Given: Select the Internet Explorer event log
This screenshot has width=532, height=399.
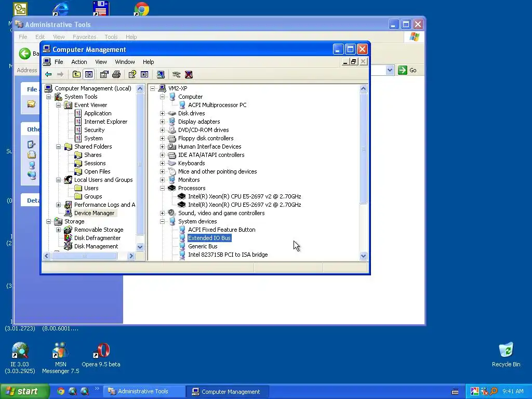Looking at the screenshot, I should 105,122.
